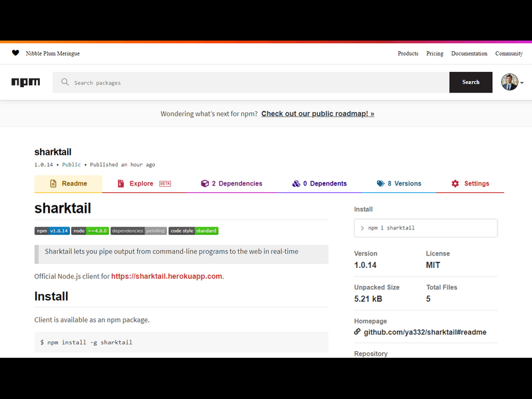Click the npm v1.0.14 version badge
This screenshot has height=399, width=532.
click(x=52, y=231)
